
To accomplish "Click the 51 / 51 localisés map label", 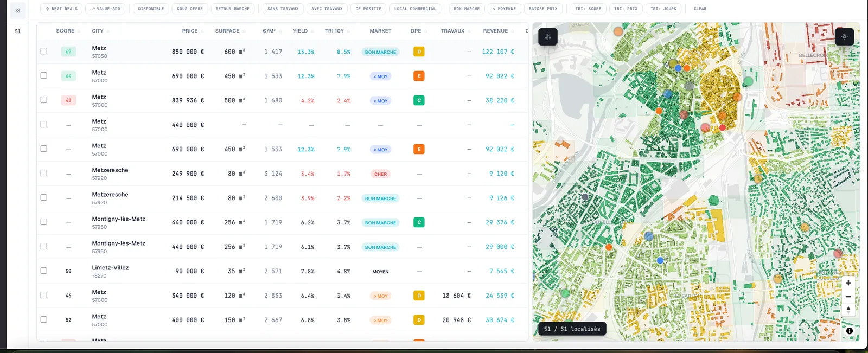I will coord(572,329).
